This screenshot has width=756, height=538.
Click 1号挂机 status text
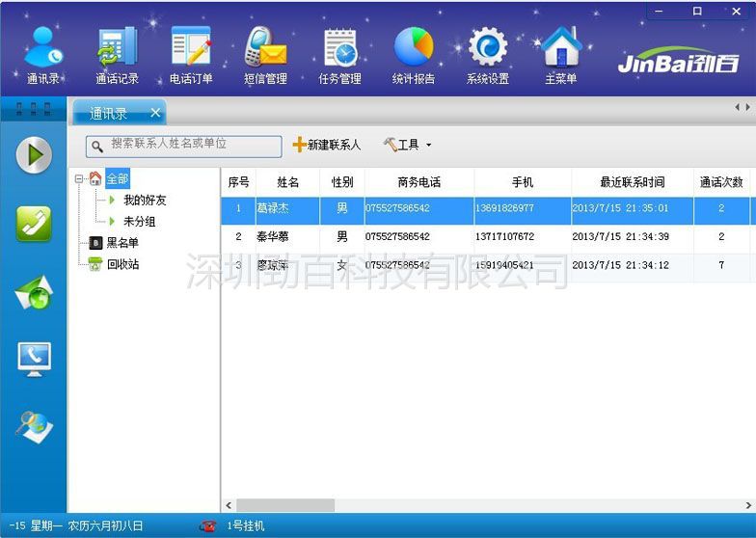click(x=245, y=525)
